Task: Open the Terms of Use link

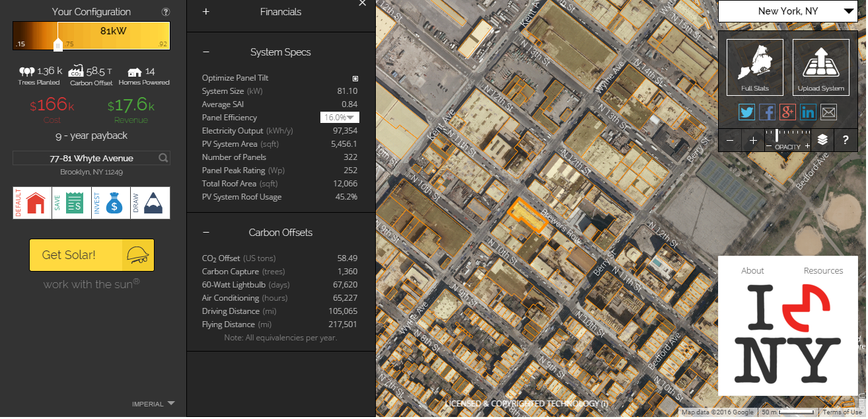Action: click(x=842, y=412)
